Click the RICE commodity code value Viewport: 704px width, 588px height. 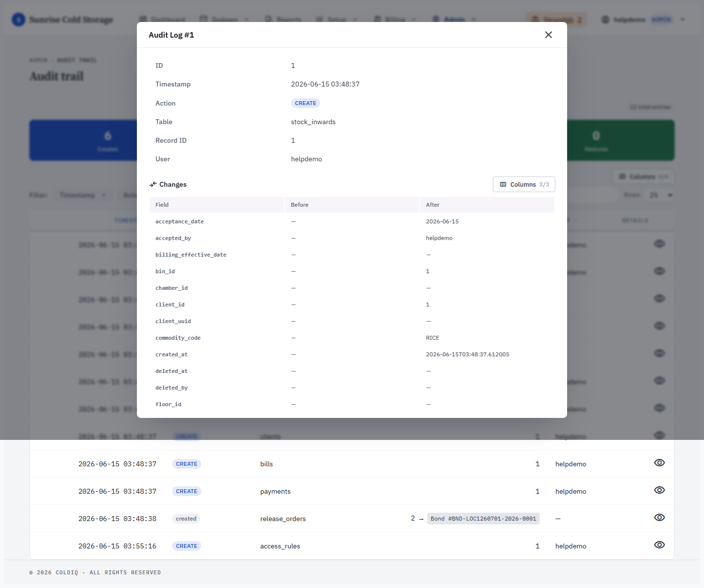point(433,338)
